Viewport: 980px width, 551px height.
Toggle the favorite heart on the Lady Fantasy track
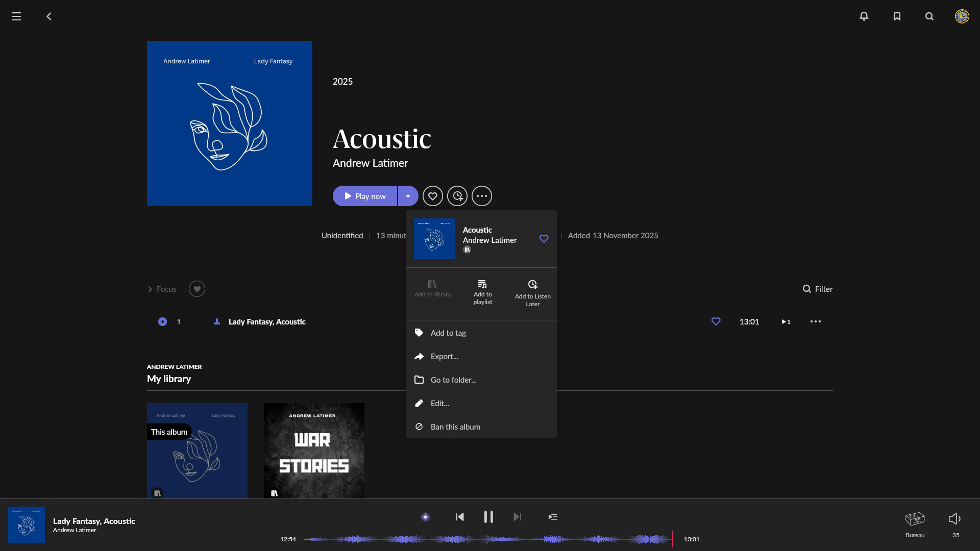716,321
